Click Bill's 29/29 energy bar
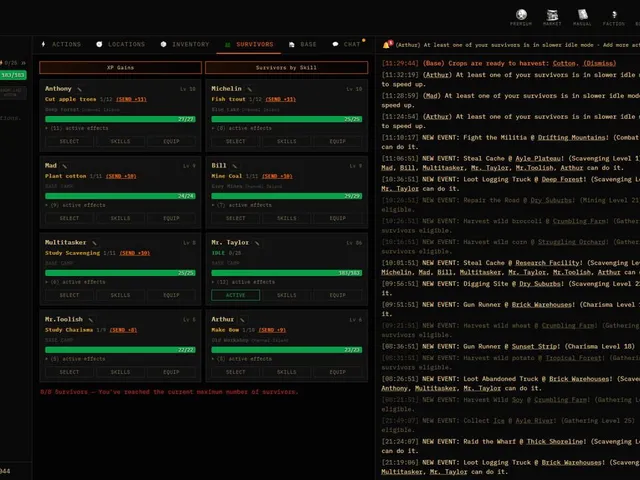The width and height of the screenshot is (640, 480). 287,196
